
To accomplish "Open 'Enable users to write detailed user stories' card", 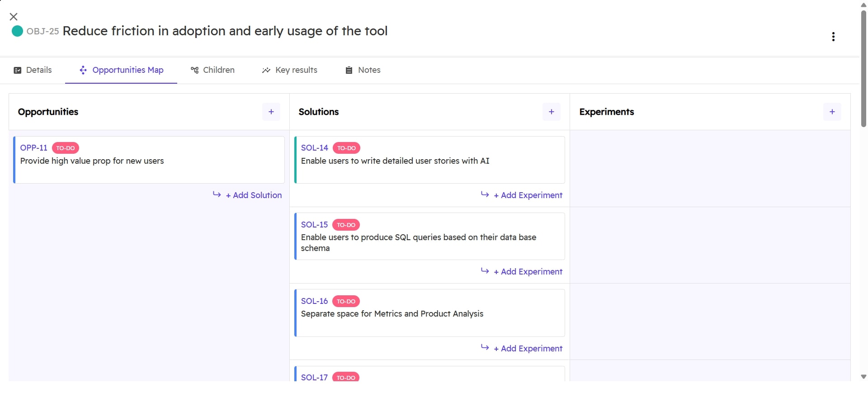I will pos(429,160).
